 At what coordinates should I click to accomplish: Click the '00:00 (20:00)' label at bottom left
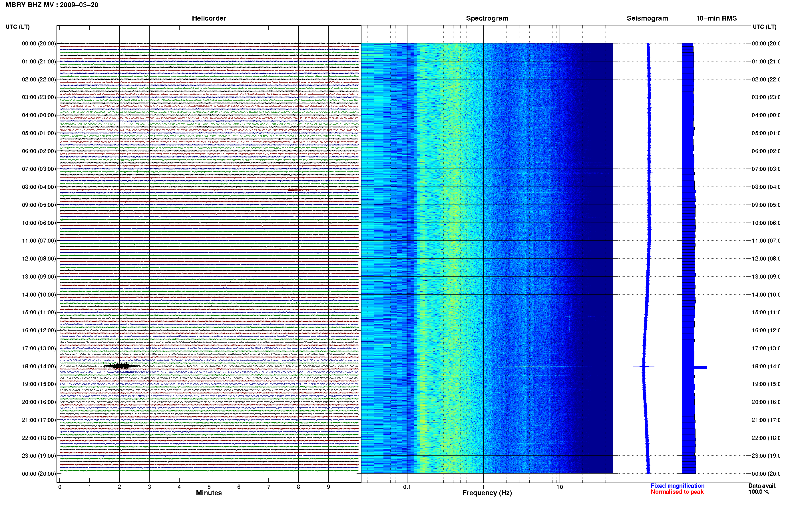pyautogui.click(x=39, y=474)
